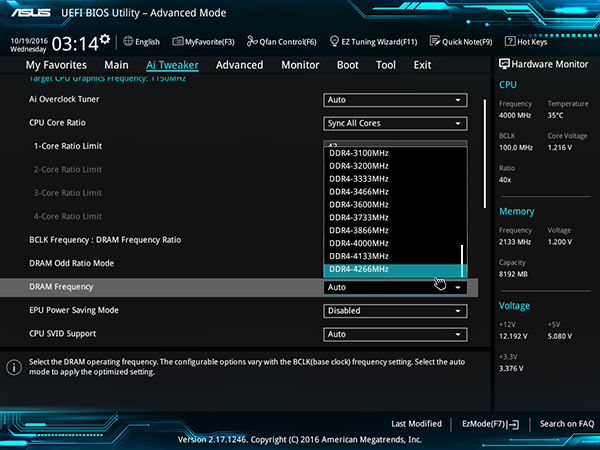
Task: Click the MyFavorite list icon
Action: point(178,41)
